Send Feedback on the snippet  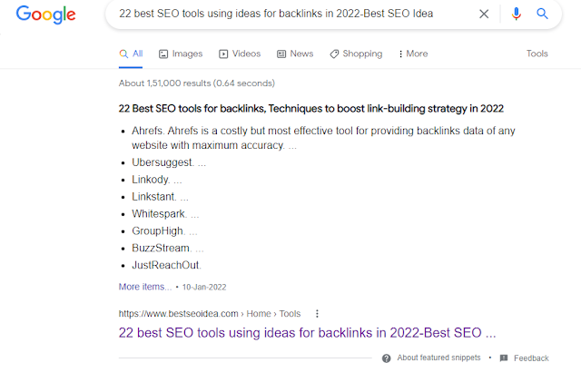[x=531, y=358]
